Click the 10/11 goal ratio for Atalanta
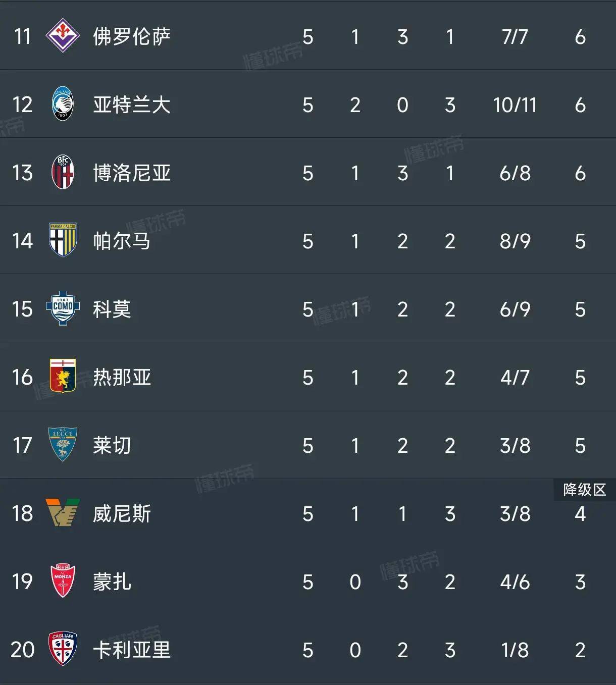 point(516,105)
